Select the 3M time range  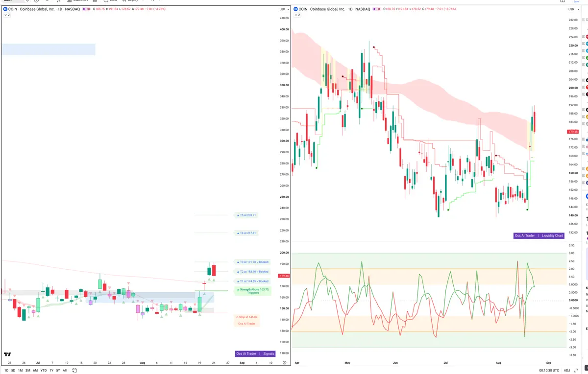pyautogui.click(x=28, y=371)
